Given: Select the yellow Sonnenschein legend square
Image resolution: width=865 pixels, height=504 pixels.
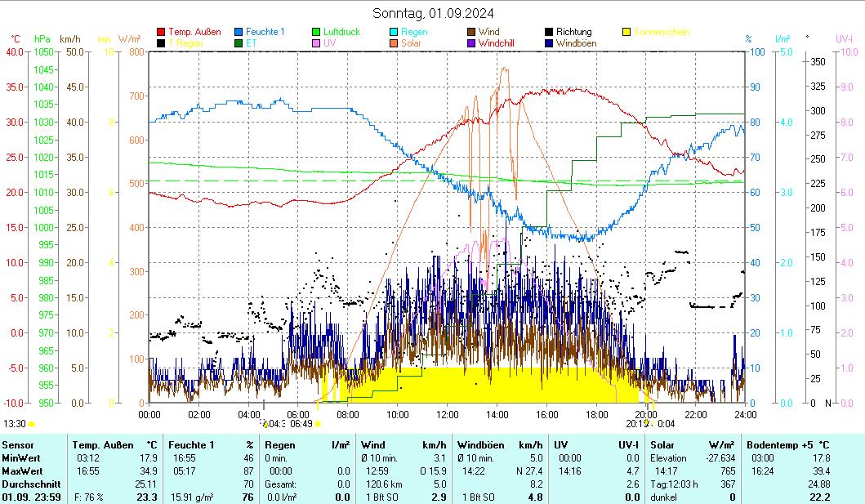Looking at the screenshot, I should (626, 32).
